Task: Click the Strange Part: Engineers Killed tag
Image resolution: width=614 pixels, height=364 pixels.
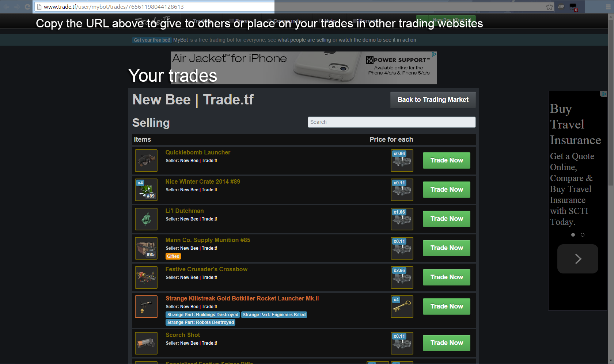Action: coord(274,315)
